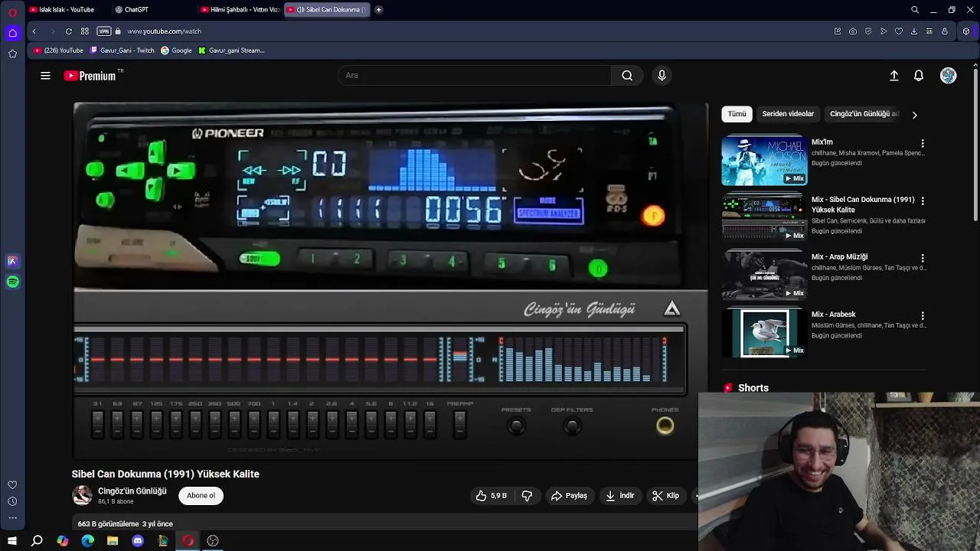Viewport: 980px width, 551px height.
Task: Open the YouTube account avatar menu
Action: (949, 76)
